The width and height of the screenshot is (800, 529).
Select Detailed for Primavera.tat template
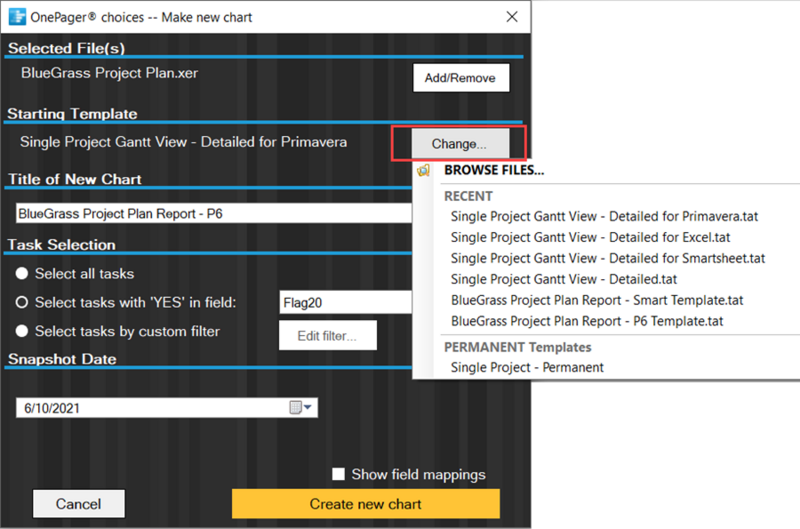[x=604, y=216]
